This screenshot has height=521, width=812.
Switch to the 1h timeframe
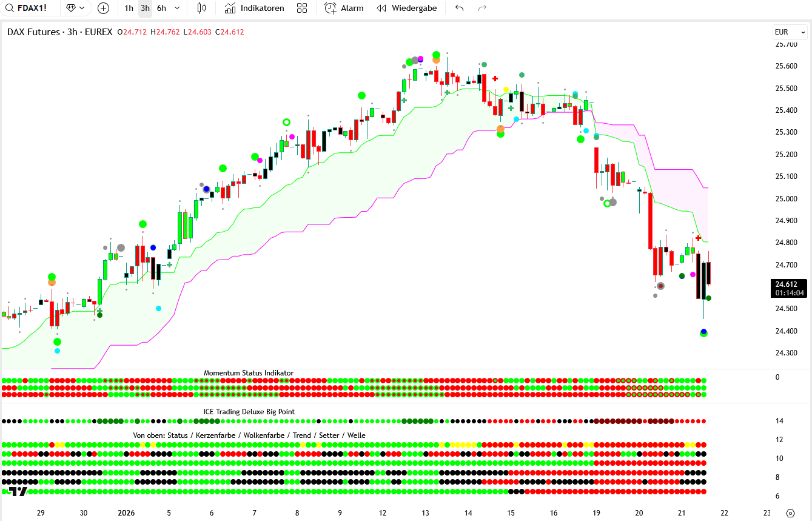coord(129,8)
